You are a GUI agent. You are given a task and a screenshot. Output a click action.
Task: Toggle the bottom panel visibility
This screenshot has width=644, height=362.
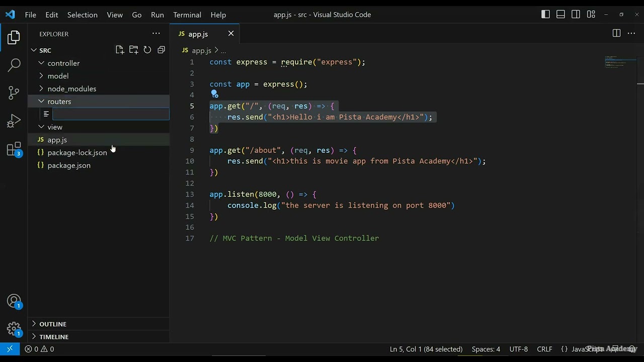pyautogui.click(x=560, y=15)
